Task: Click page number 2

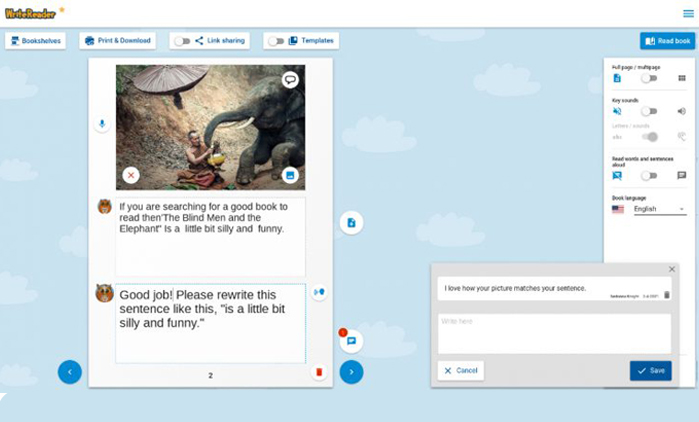Action: coord(210,376)
